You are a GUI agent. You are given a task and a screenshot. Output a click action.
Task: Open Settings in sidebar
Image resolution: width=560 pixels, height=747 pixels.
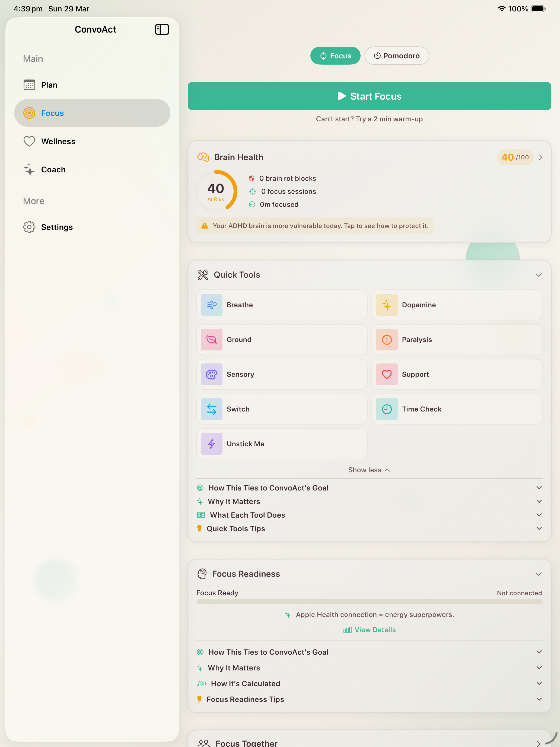click(92, 227)
